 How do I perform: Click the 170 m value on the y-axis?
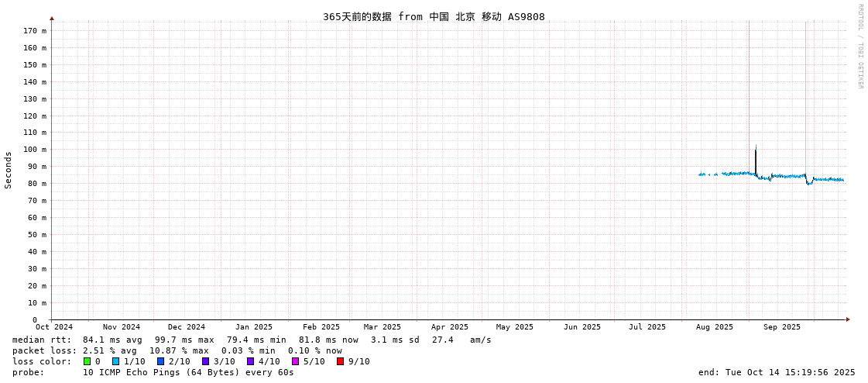click(x=34, y=31)
